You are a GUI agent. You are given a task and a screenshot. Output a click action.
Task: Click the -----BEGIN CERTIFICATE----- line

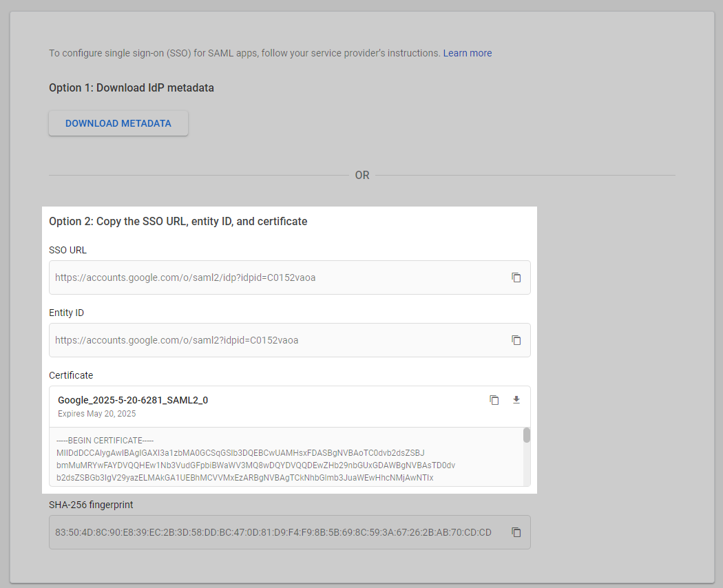tap(105, 441)
